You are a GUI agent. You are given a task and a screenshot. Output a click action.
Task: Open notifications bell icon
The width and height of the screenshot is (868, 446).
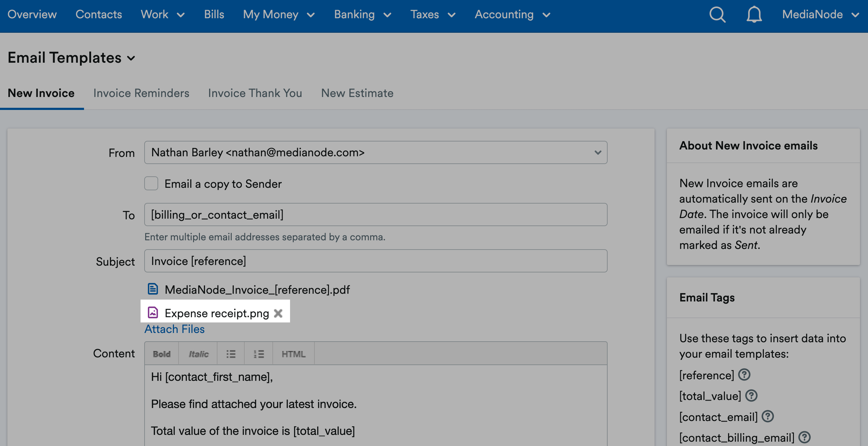[754, 15]
